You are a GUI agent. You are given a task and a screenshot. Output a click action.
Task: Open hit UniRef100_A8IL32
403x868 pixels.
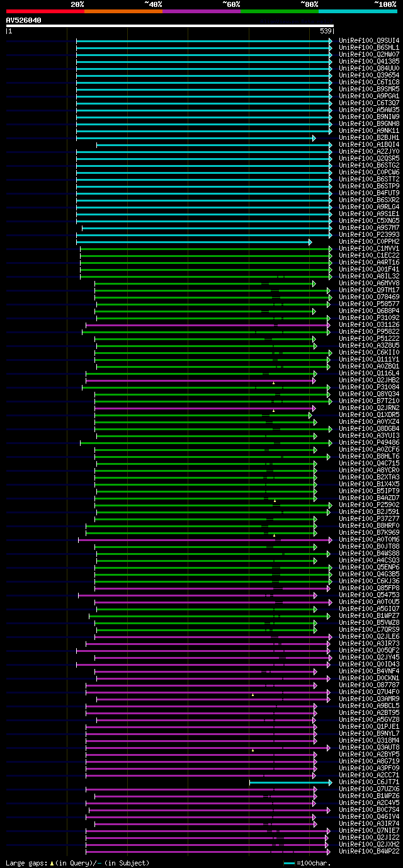pos(369,276)
